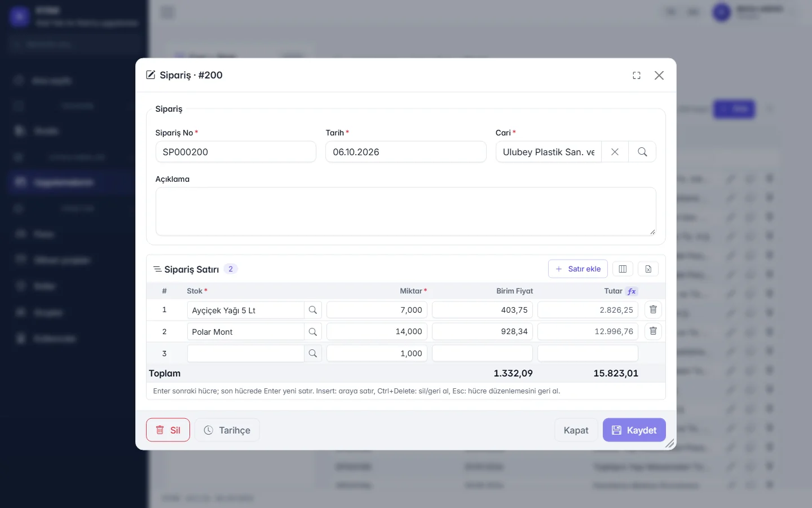Delete the order using Sil
Screen dimensions: 812x508
coord(168,430)
